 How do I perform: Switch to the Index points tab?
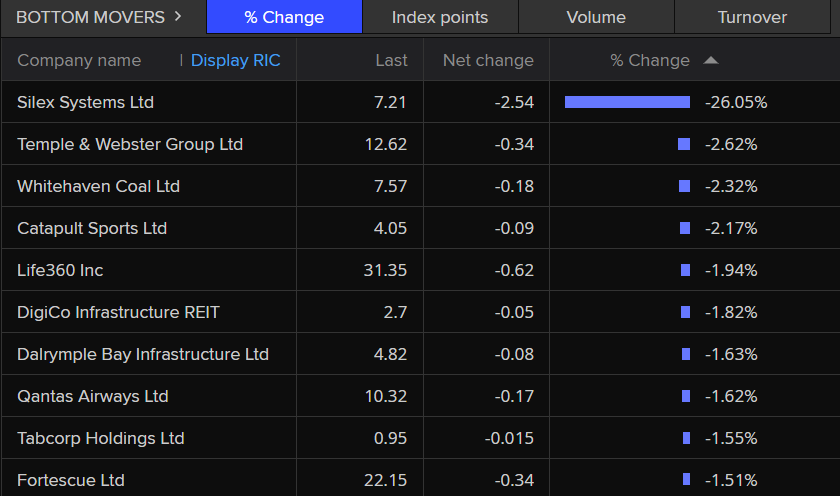click(440, 17)
